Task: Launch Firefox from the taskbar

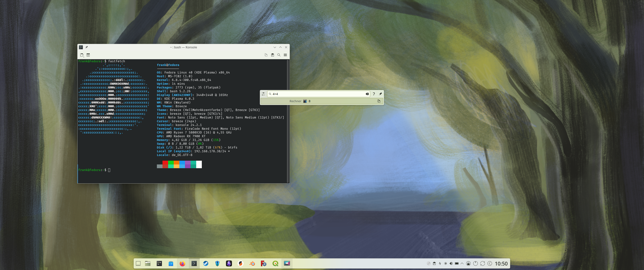Action: [182, 263]
